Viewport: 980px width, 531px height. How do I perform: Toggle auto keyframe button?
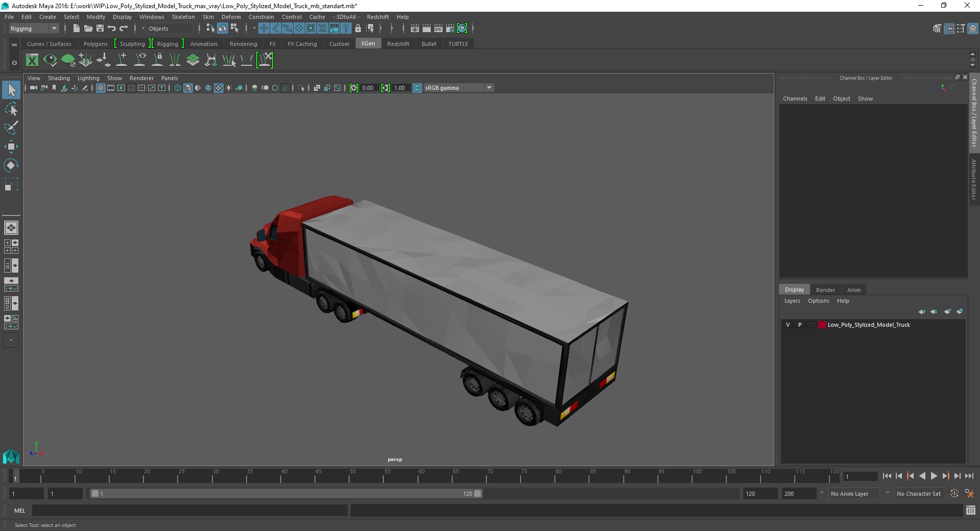pyautogui.click(x=954, y=494)
